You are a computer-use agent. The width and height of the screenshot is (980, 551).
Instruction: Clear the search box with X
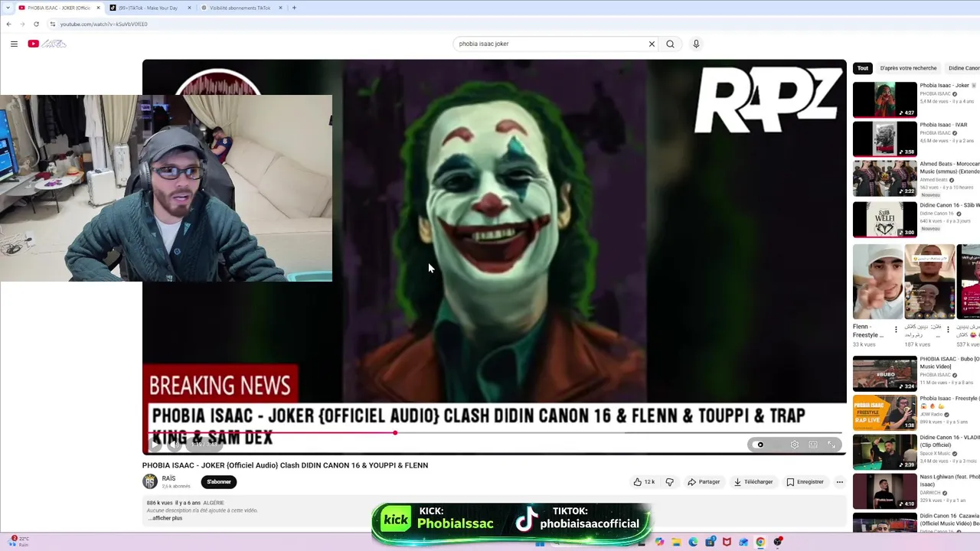(x=652, y=44)
